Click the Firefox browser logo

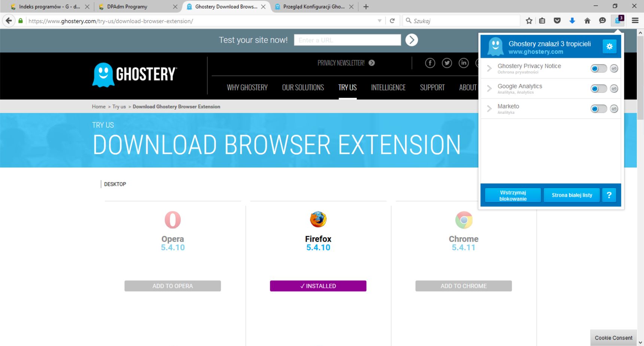click(x=318, y=220)
